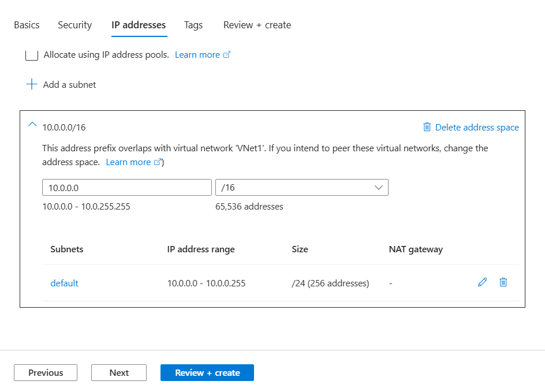Enable Allocate using IP address pools checkbox
The height and width of the screenshot is (392, 545).
point(32,55)
